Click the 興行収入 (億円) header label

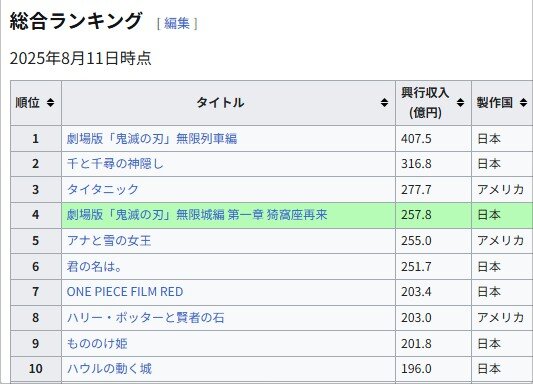pos(425,103)
